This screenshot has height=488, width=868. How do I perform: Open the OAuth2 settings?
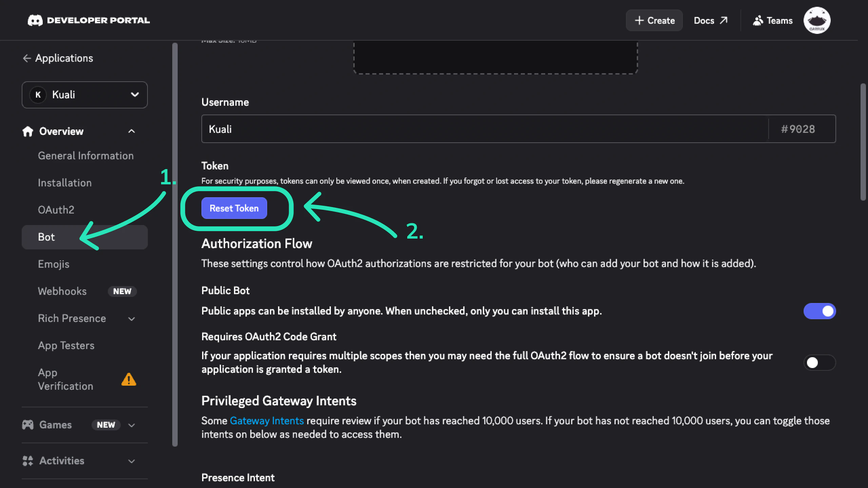tap(56, 210)
